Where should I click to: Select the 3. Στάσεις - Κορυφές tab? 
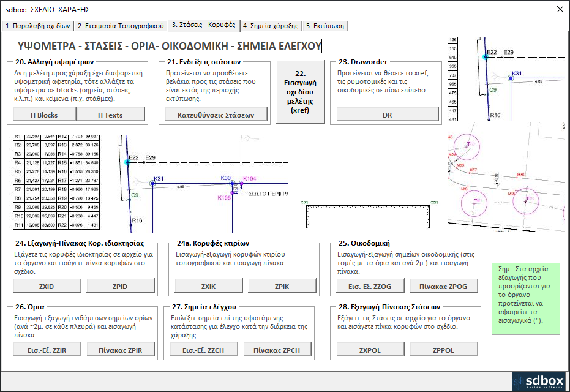[203, 24]
